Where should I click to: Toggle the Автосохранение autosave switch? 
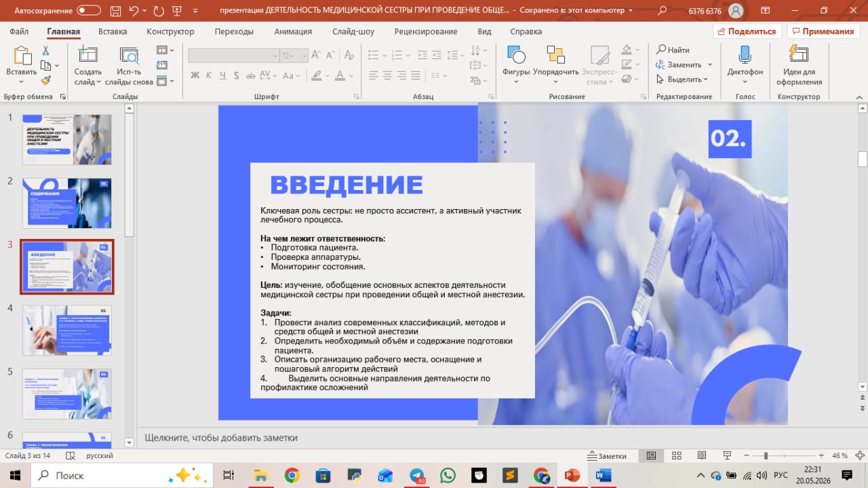pos(89,11)
